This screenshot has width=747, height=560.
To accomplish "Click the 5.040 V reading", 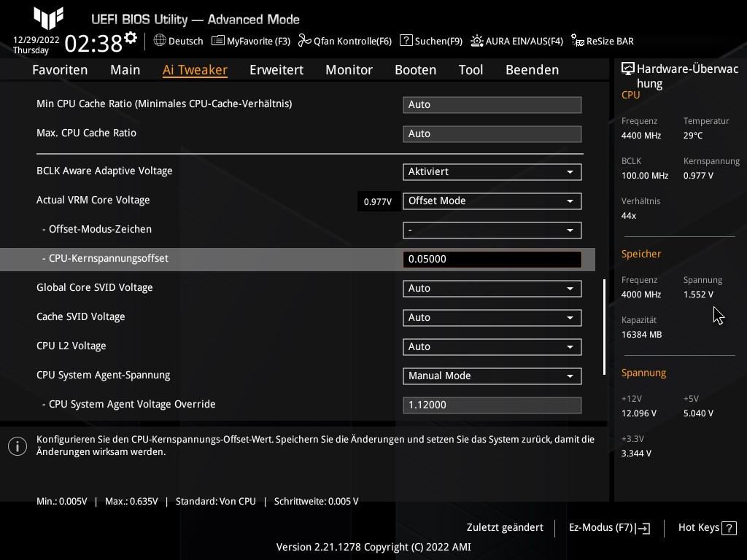I will click(698, 413).
